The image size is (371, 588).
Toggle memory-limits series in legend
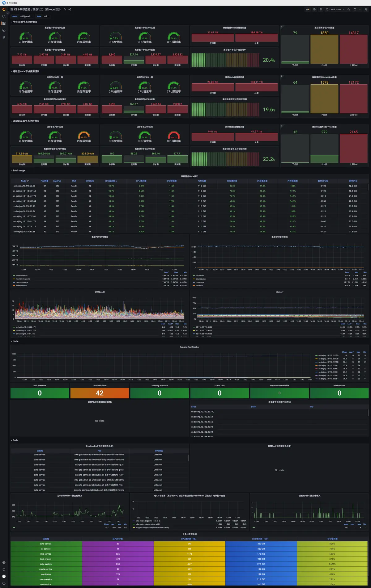click(x=22, y=275)
